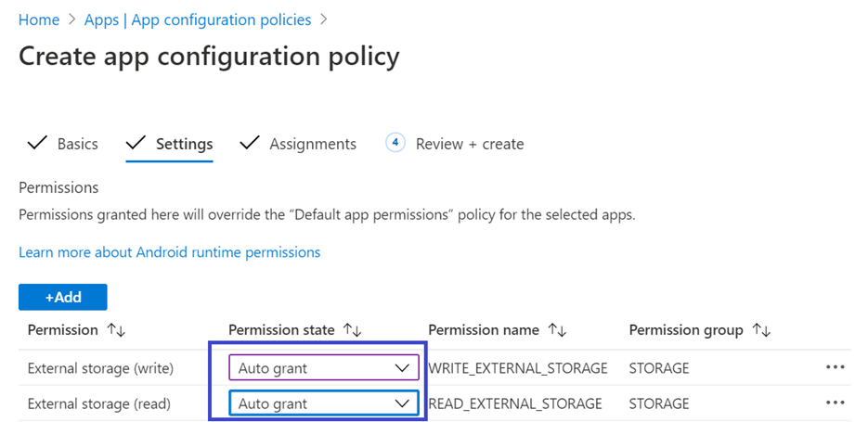868x422 pixels.
Task: Go to the Assignments tab
Action: coord(312,144)
